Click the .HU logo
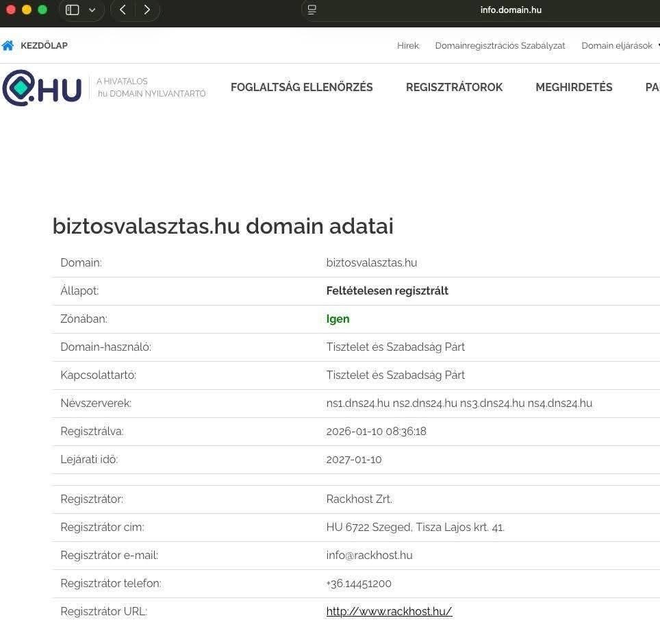Viewport: 660px width, 644px height. [x=42, y=88]
